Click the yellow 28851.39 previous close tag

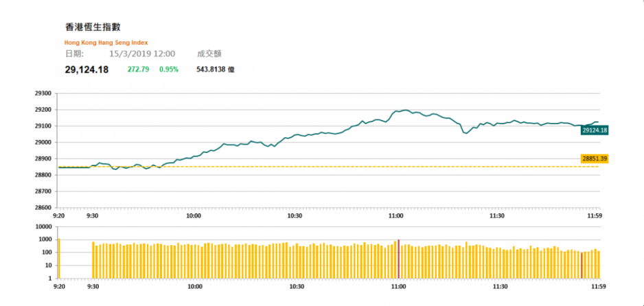595,158
